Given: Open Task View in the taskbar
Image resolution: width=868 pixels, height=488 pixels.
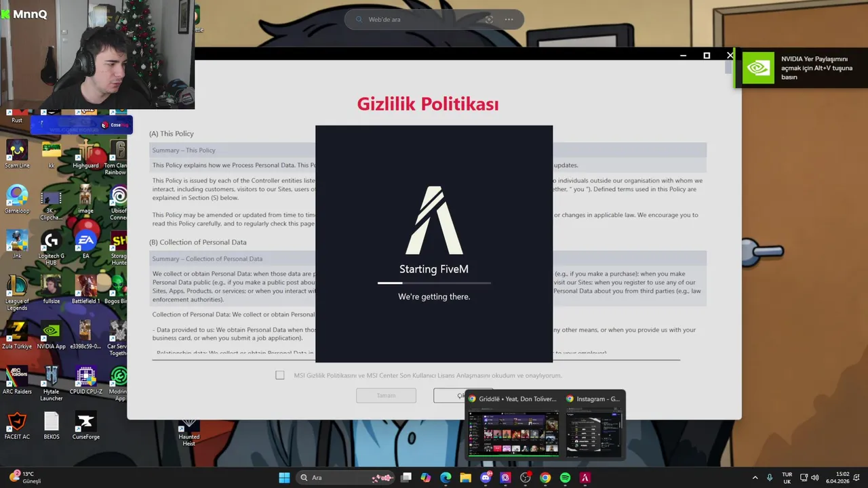Looking at the screenshot, I should 406,478.
